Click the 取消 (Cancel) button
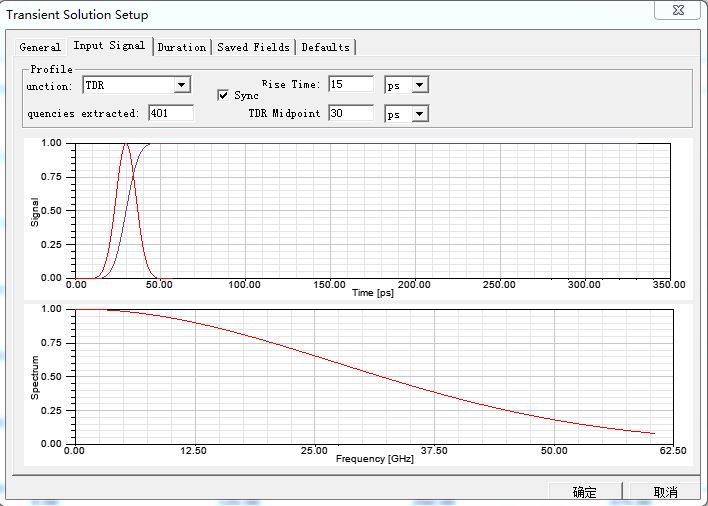This screenshot has height=506, width=708. (666, 492)
